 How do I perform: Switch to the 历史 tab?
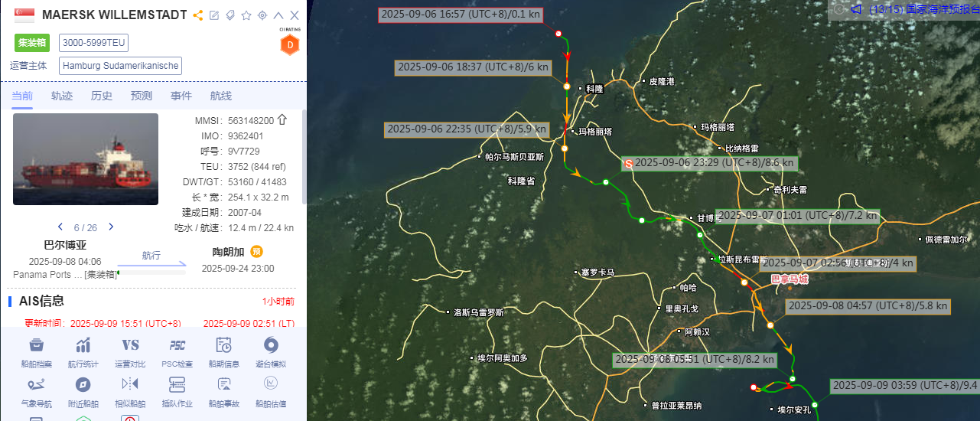pos(102,96)
